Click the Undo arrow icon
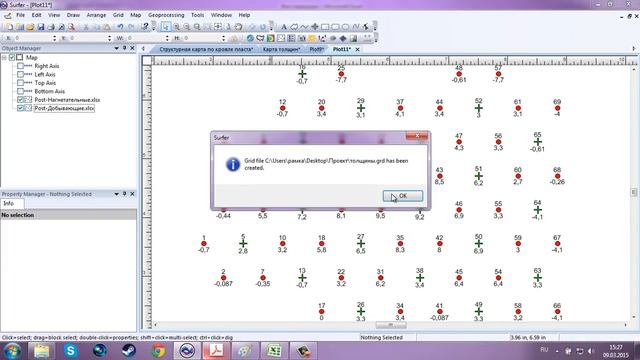 click(120, 27)
